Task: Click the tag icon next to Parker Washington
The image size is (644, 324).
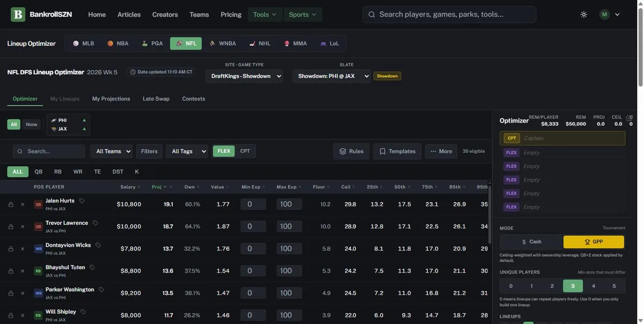Action: [101, 290]
